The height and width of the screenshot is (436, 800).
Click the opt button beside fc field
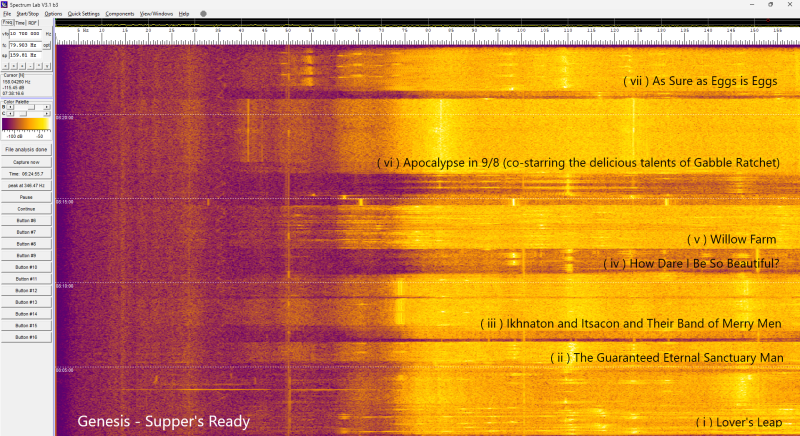click(46, 45)
